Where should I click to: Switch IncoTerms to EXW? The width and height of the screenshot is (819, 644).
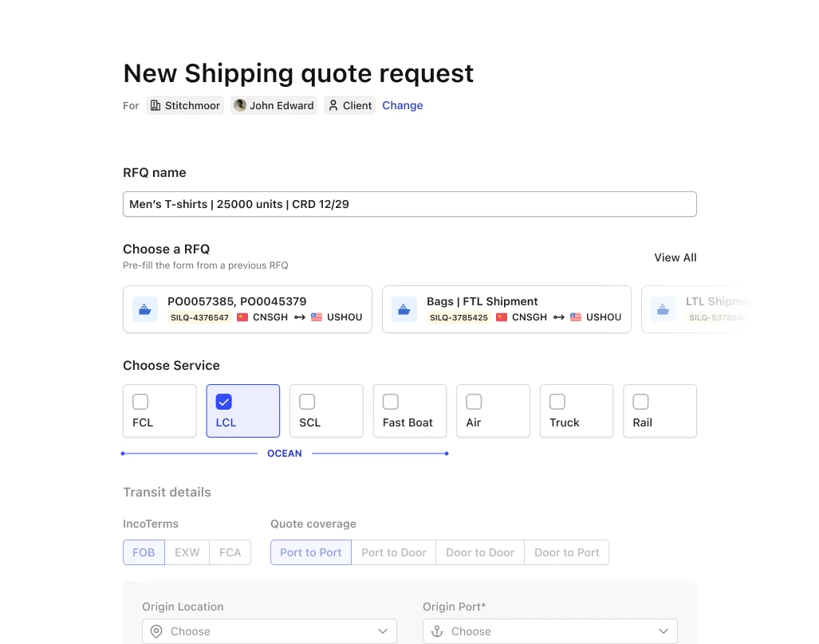click(x=187, y=552)
